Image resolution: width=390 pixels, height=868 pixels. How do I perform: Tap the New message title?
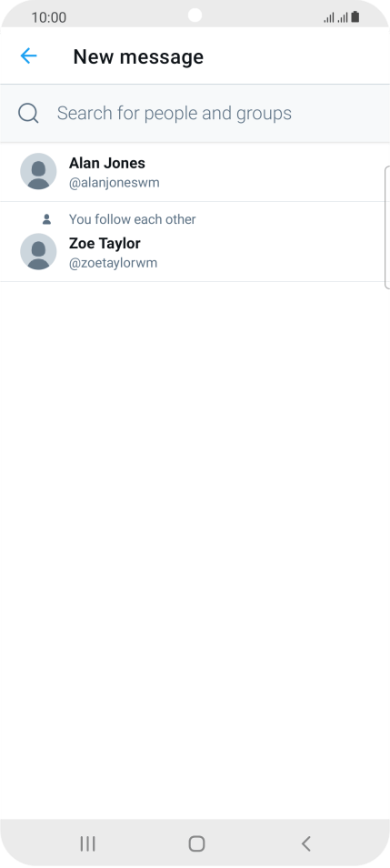tap(138, 56)
